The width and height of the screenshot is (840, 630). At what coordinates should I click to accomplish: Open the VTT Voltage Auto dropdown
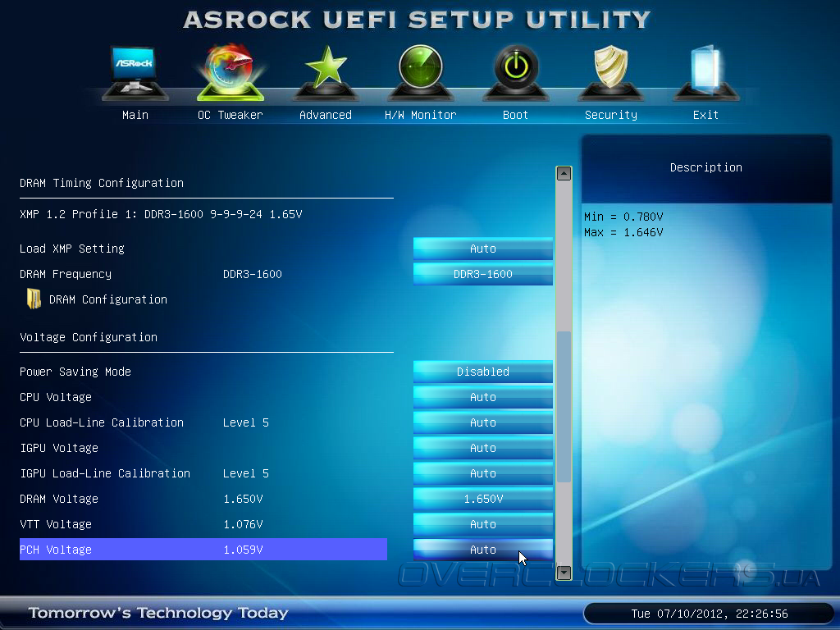pyautogui.click(x=482, y=524)
